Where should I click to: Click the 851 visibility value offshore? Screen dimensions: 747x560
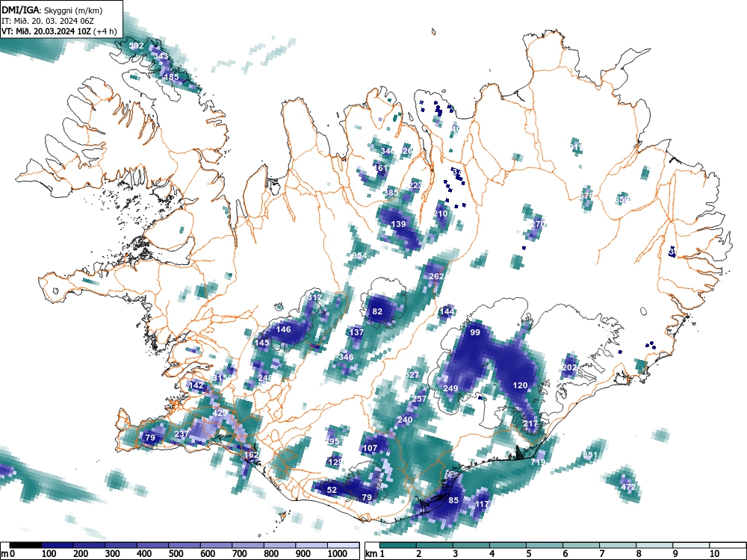pos(590,455)
